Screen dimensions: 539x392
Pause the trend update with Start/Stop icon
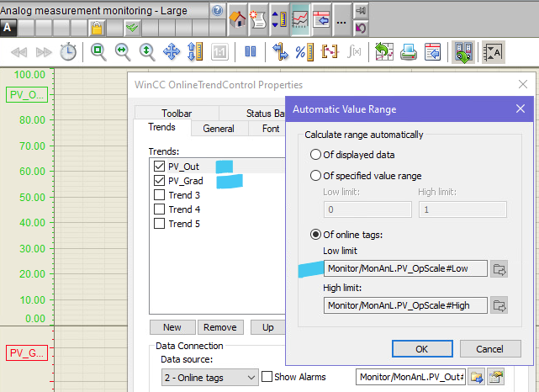250,52
